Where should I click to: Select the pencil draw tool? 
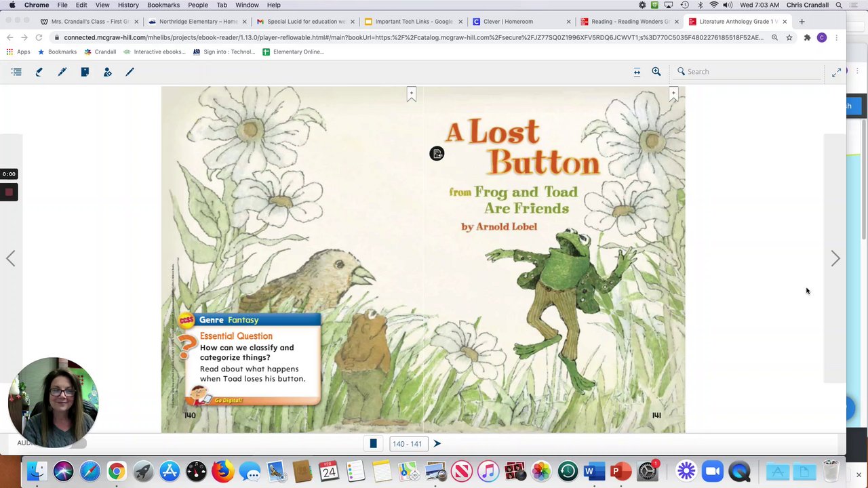130,71
